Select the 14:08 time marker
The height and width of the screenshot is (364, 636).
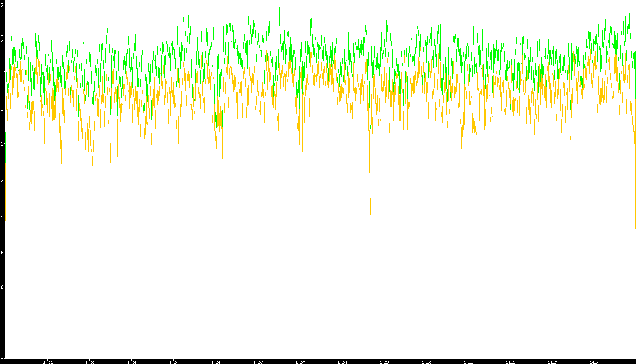click(x=342, y=362)
